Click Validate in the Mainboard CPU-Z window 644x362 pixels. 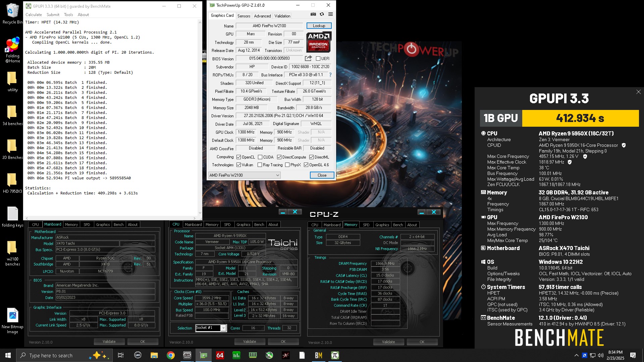[x=109, y=342]
